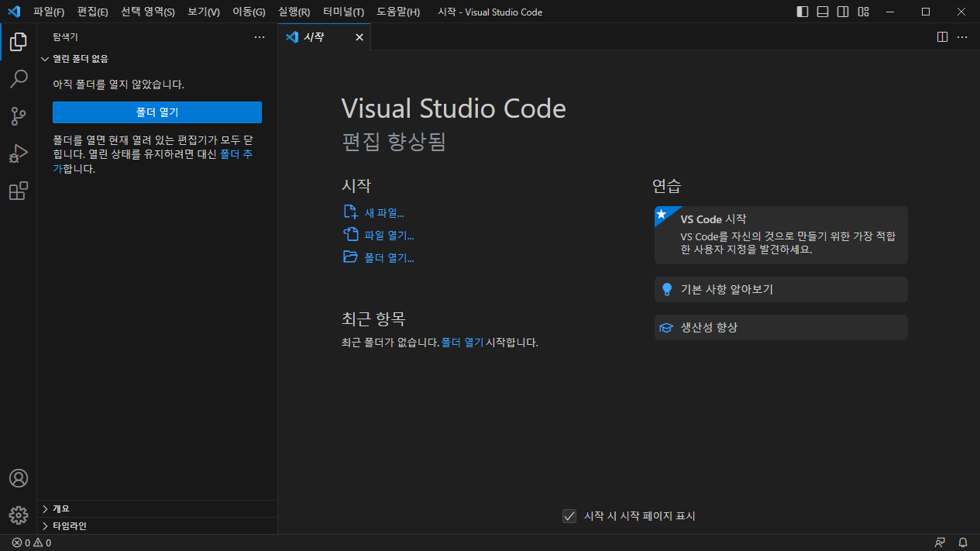Open the 파일(F) menu
Screen dimensions: 980x551
point(49,12)
